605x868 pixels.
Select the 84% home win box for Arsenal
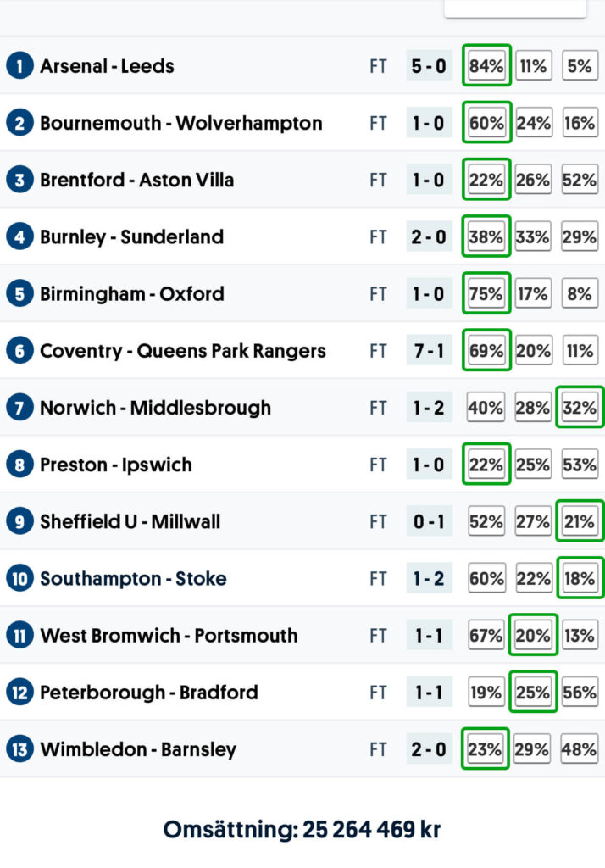[x=486, y=65]
